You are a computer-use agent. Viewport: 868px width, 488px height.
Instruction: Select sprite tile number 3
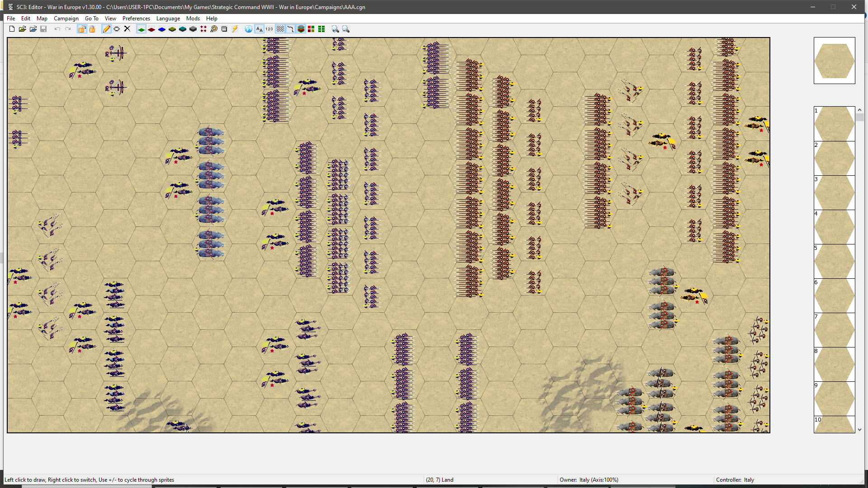[835, 192]
